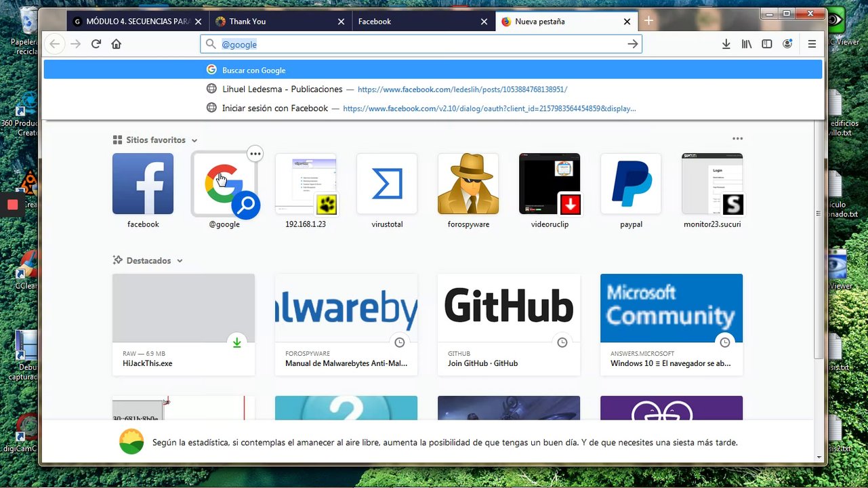Click the vertical scrollbar of the page
This screenshot has width=868, height=488.
[819, 241]
